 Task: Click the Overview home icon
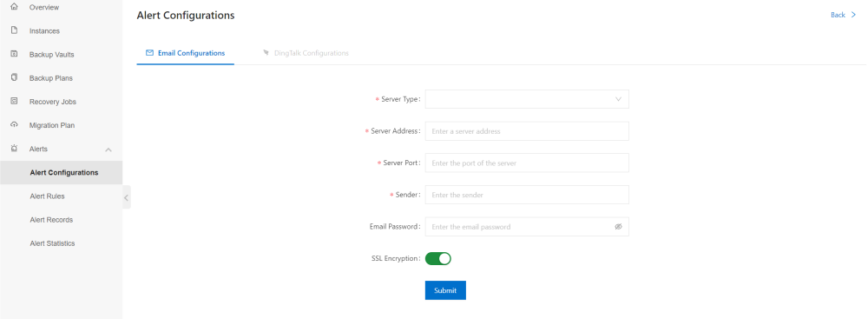pyautogui.click(x=15, y=7)
